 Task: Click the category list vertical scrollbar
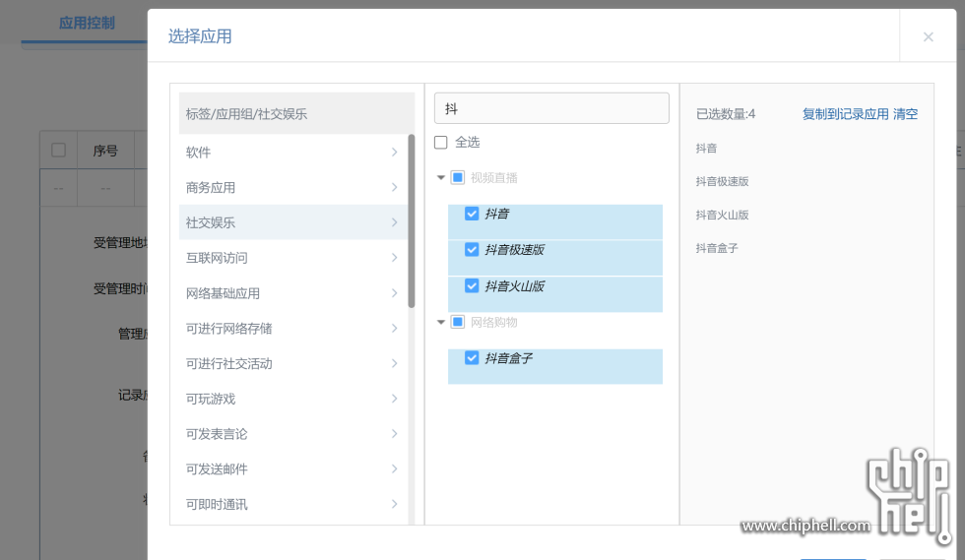click(412, 221)
